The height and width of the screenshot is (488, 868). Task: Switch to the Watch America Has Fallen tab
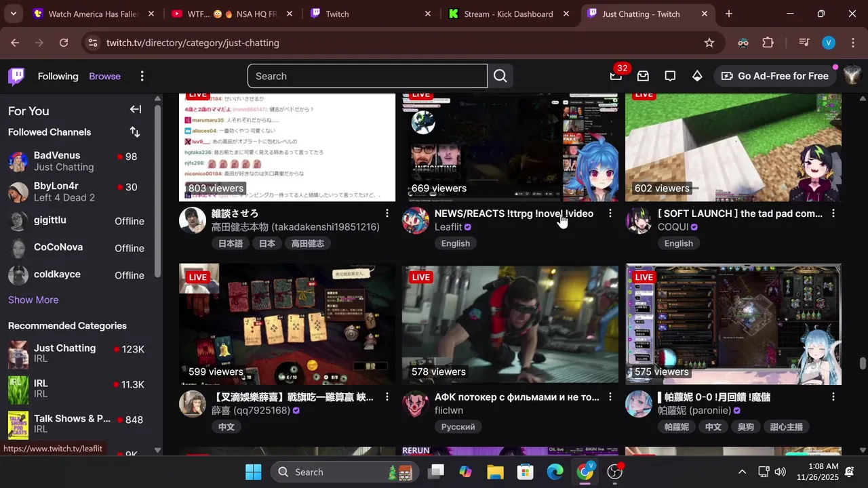coord(94,14)
